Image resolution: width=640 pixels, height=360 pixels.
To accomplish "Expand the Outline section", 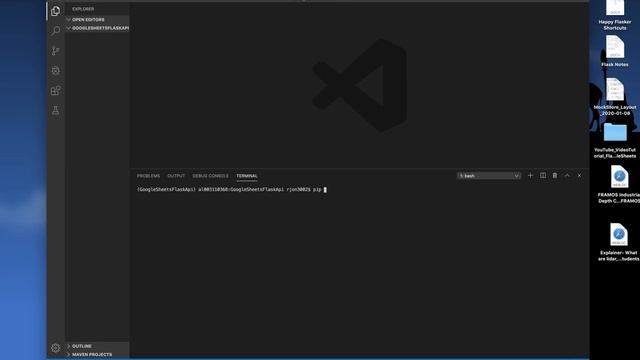I will (97, 346).
